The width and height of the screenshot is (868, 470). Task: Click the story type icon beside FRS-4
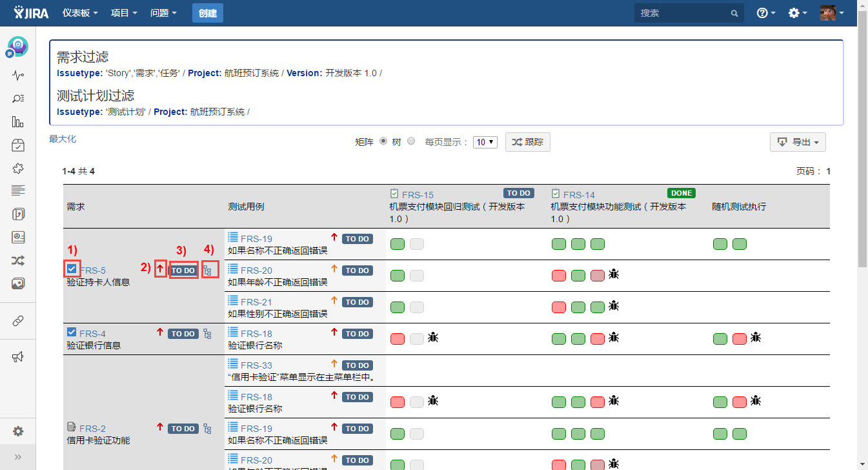pyautogui.click(x=72, y=332)
